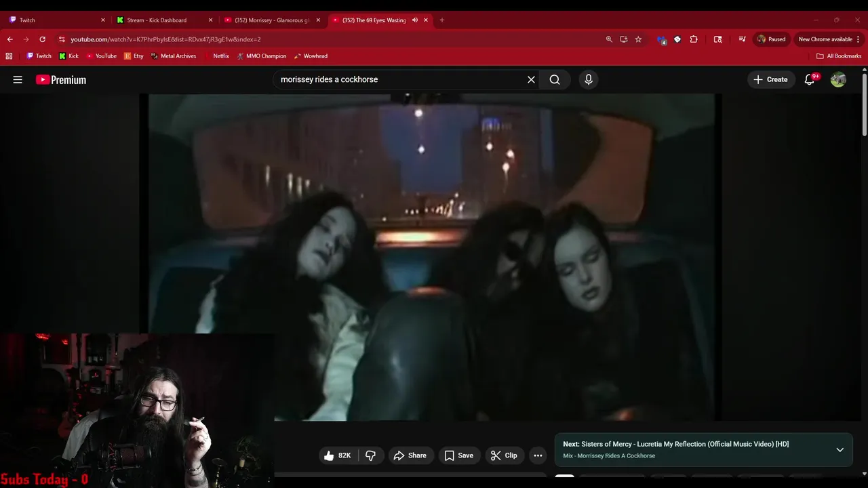The height and width of the screenshot is (488, 868).
Task: Expand the Next up playlist panel
Action: pyautogui.click(x=840, y=449)
